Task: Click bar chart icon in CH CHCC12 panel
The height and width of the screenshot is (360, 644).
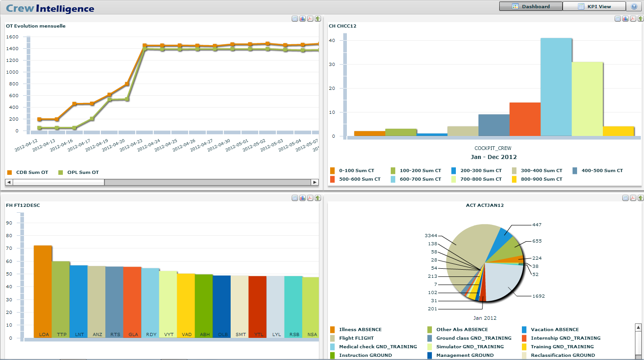Action: (x=625, y=19)
